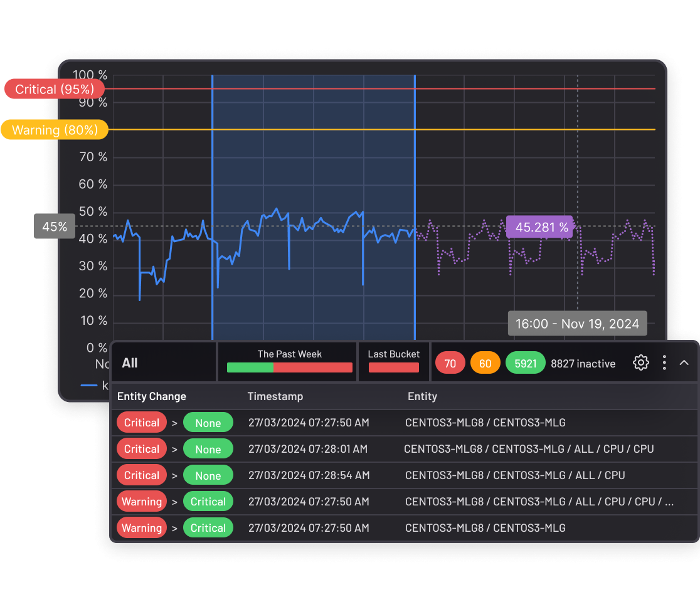This screenshot has height=602, width=700.
Task: Open the settings gear icon
Action: (x=640, y=362)
